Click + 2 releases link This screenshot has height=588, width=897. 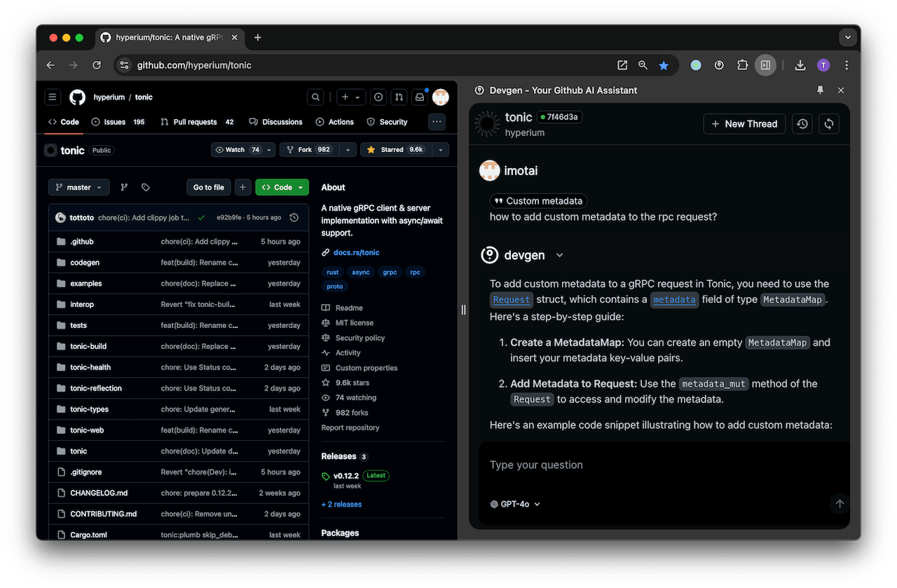point(341,505)
